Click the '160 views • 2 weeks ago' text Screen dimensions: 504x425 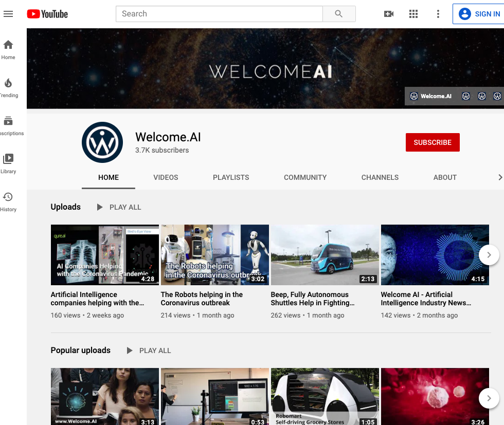click(x=87, y=316)
